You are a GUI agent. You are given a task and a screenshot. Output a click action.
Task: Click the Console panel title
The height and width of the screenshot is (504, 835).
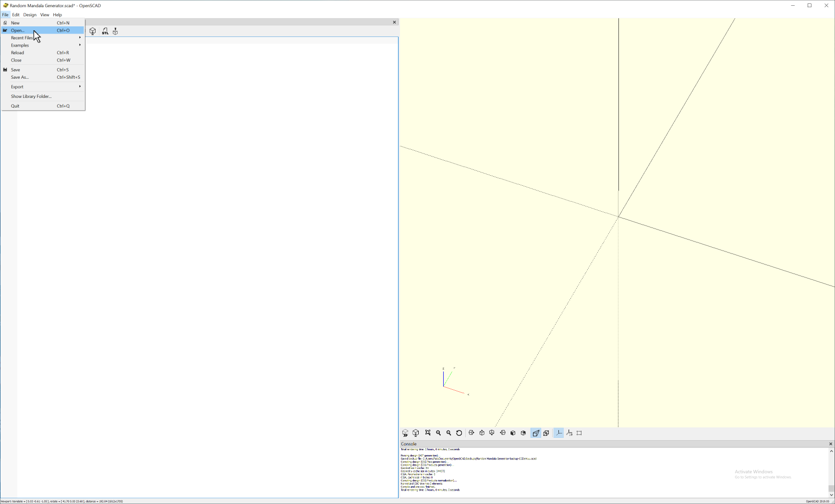point(409,444)
